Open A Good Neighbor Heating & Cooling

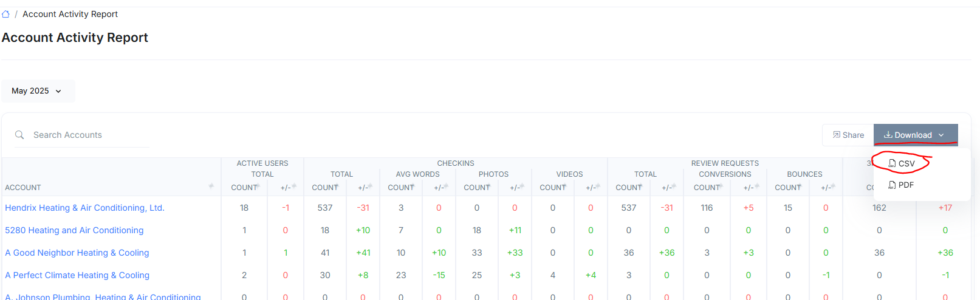[x=77, y=253]
